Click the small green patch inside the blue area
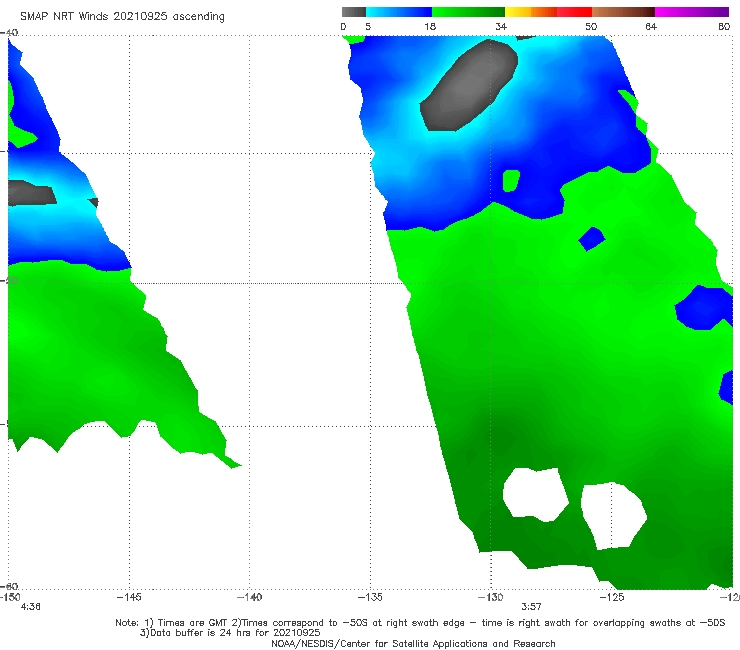 click(511, 181)
